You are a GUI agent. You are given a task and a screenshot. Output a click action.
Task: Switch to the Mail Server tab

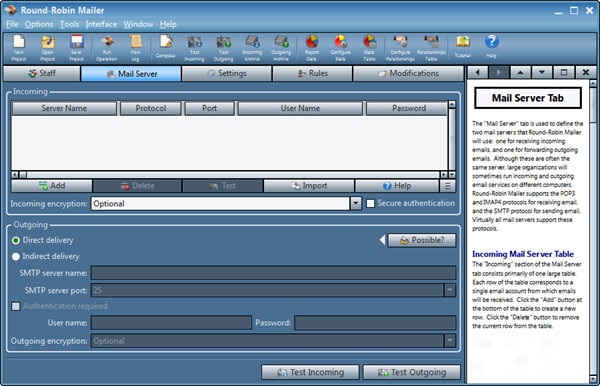coord(131,73)
